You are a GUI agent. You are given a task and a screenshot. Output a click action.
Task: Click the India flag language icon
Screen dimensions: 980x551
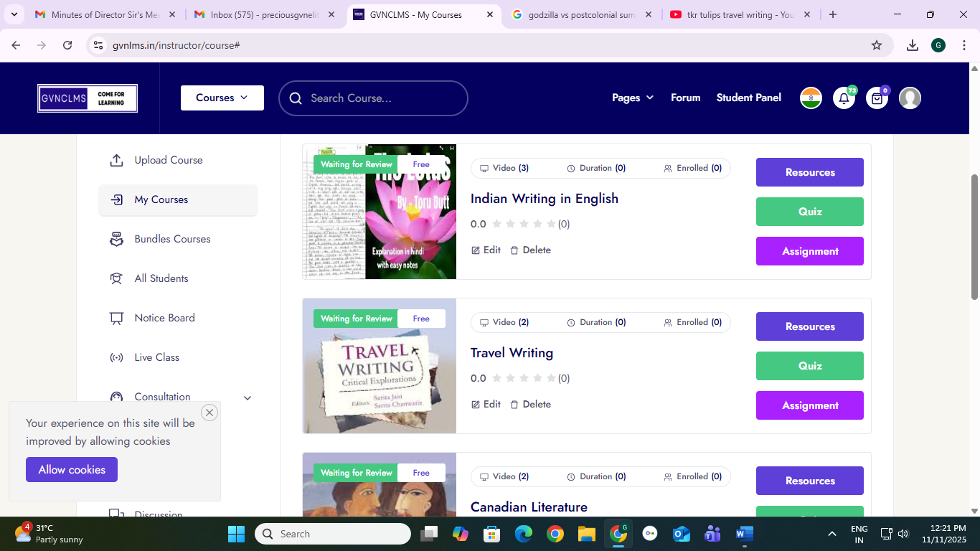click(811, 98)
